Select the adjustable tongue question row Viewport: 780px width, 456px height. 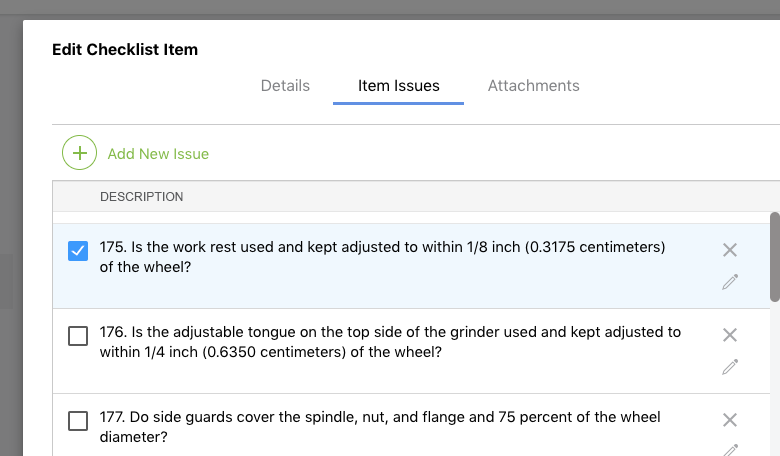(390, 342)
